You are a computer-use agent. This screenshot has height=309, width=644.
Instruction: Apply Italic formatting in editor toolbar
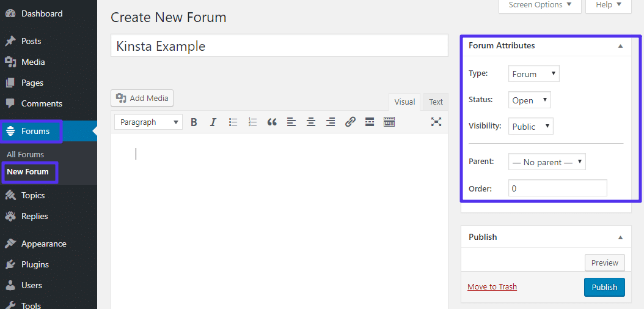[213, 122]
